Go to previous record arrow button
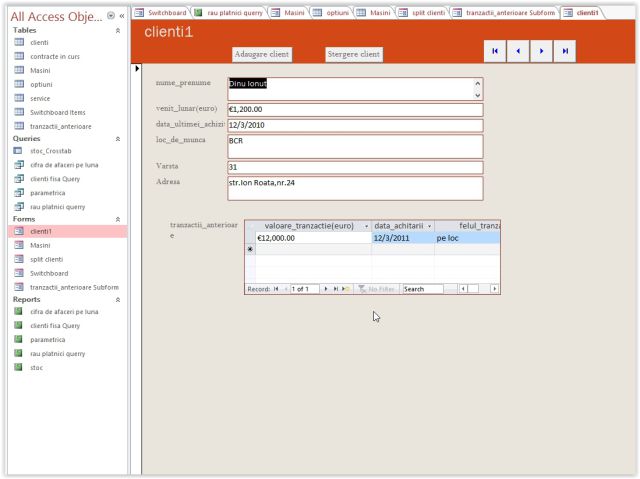 pos(518,51)
